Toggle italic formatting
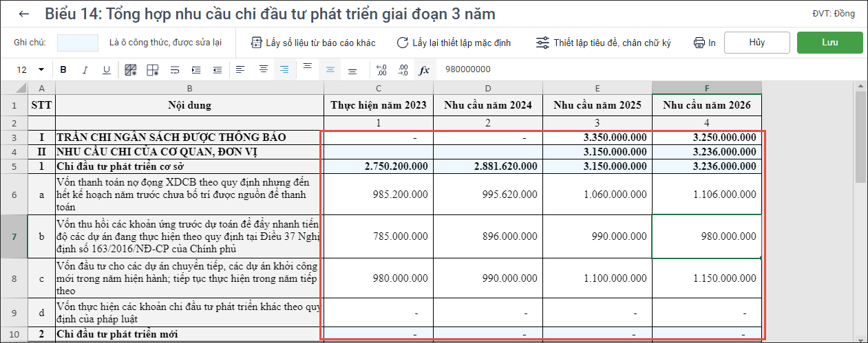 click(x=85, y=70)
